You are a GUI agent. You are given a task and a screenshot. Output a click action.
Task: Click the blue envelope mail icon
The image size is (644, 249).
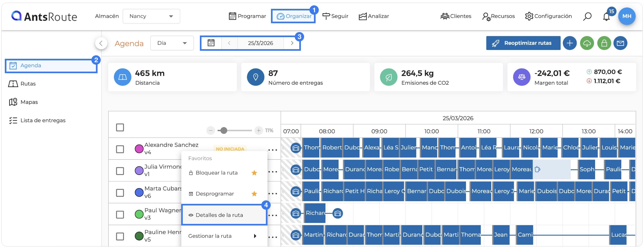pos(620,43)
